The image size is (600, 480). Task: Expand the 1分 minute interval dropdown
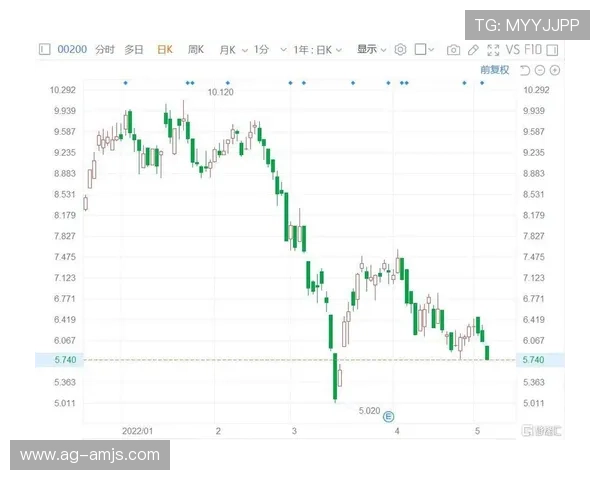pyautogui.click(x=263, y=49)
